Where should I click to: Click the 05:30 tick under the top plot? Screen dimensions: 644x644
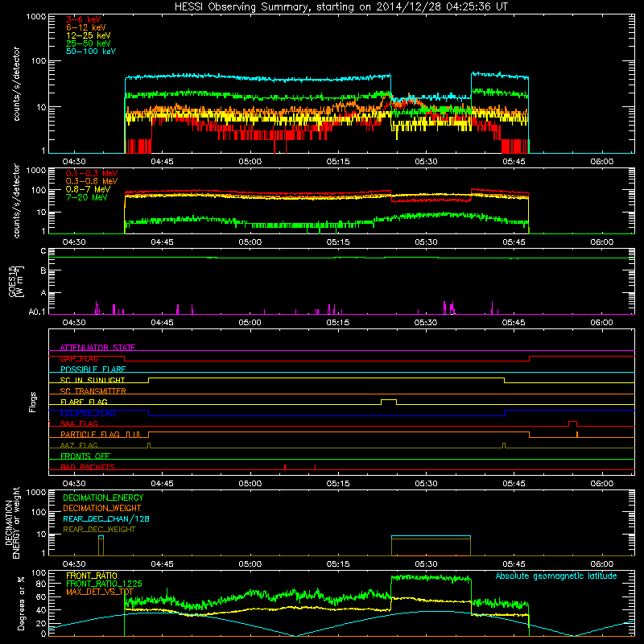pos(426,162)
